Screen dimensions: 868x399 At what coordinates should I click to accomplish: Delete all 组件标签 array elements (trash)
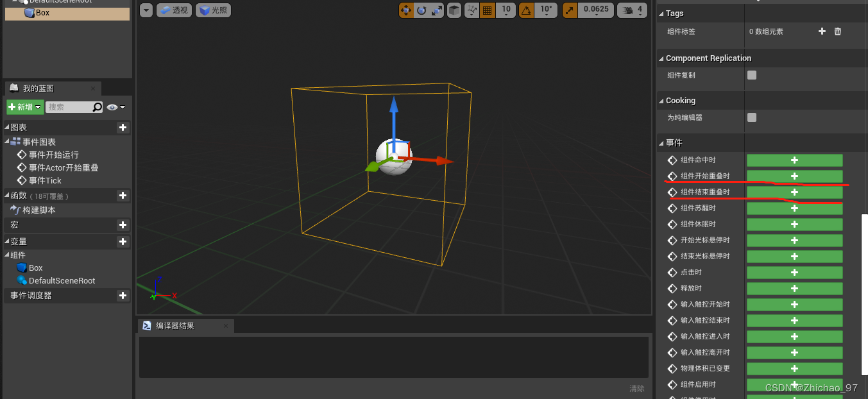[x=837, y=31]
